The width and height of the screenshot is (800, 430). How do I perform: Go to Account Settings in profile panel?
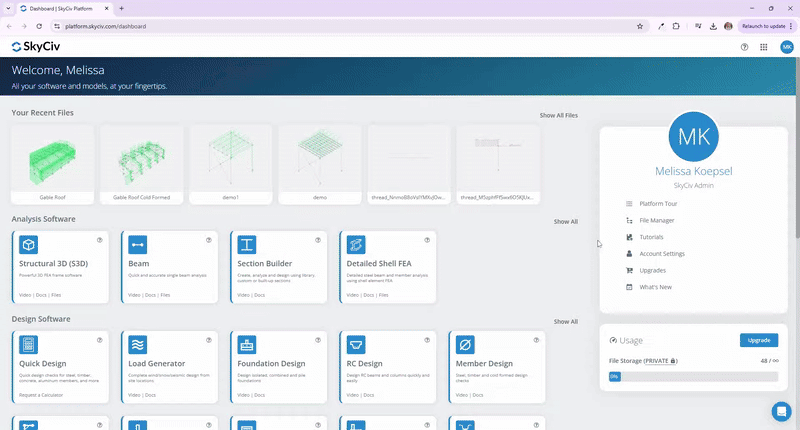point(661,254)
